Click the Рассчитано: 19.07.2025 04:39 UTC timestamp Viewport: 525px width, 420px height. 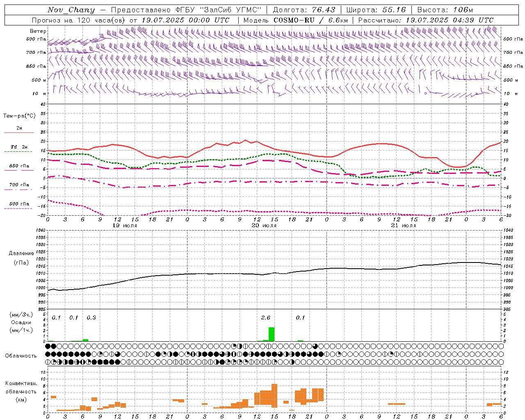click(426, 20)
